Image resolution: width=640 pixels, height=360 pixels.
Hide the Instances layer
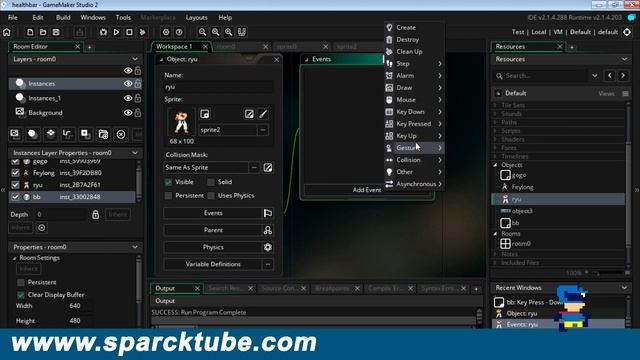[128, 83]
